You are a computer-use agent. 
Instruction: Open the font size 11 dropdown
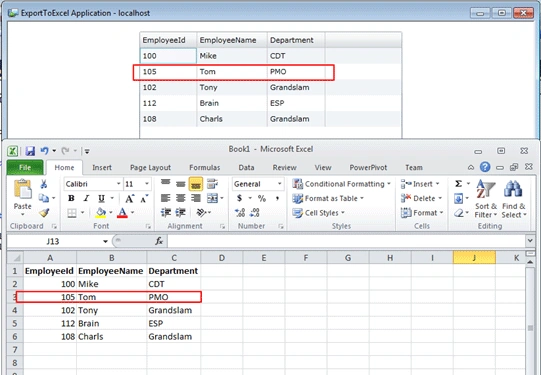[x=147, y=184]
